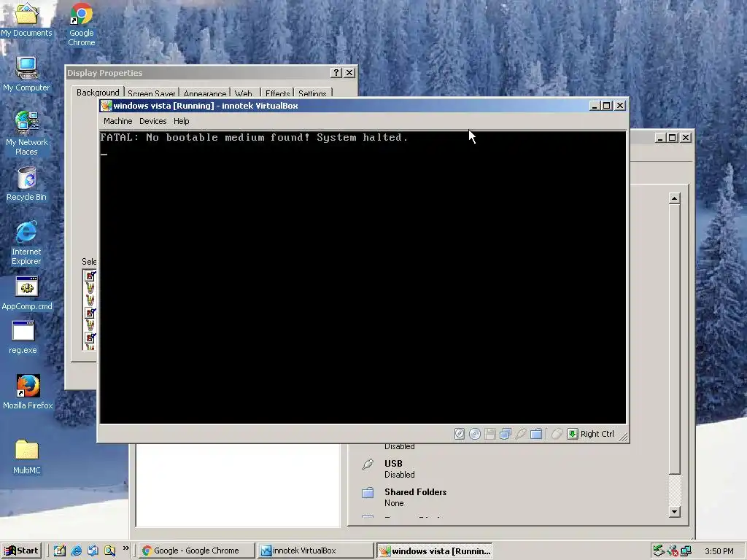The width and height of the screenshot is (747, 560).
Task: Click the first quick launch icon next to Start
Action: tap(60, 551)
